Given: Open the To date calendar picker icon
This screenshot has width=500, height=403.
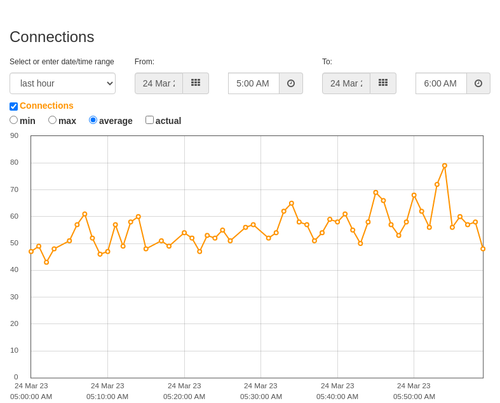Looking at the screenshot, I should coord(383,83).
